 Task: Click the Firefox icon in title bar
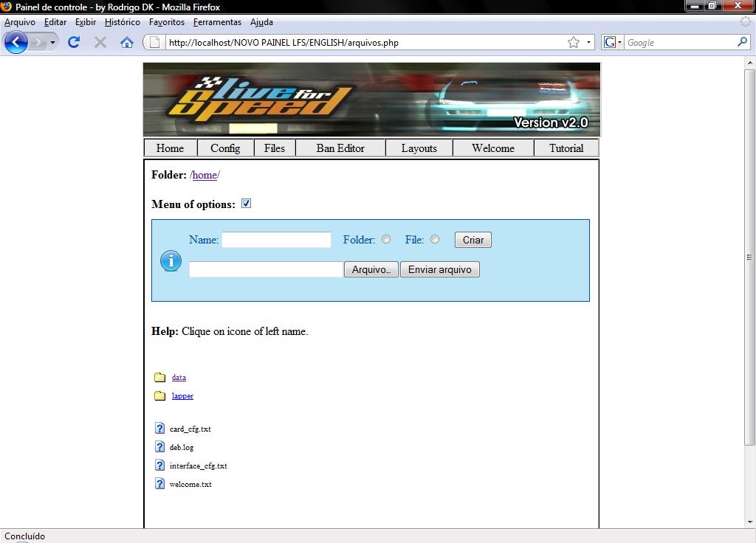pos(6,7)
